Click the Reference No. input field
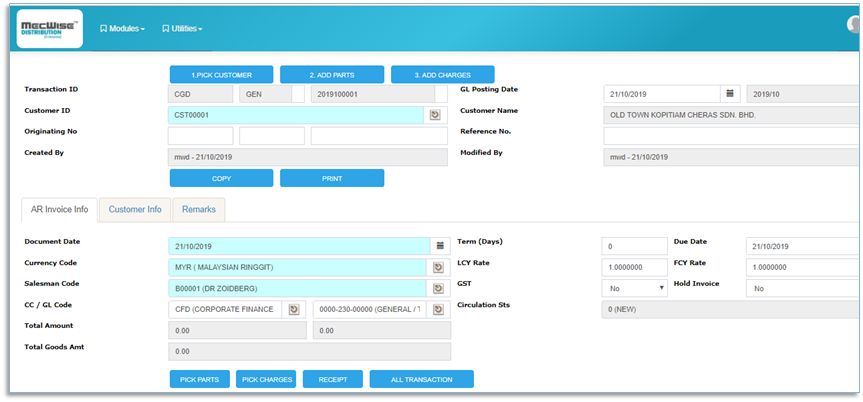Image resolution: width=863 pixels, height=402 pixels. 732,136
